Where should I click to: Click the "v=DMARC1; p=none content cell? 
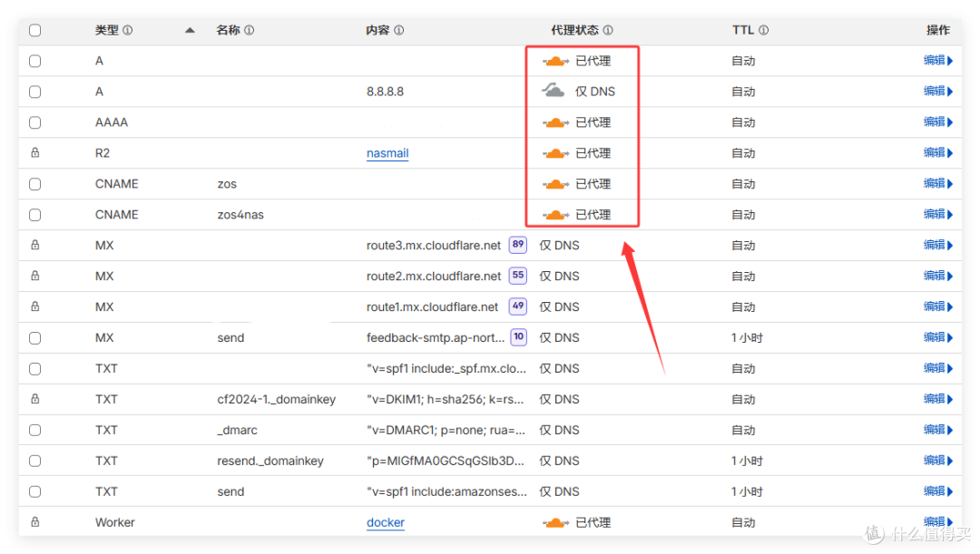446,431
